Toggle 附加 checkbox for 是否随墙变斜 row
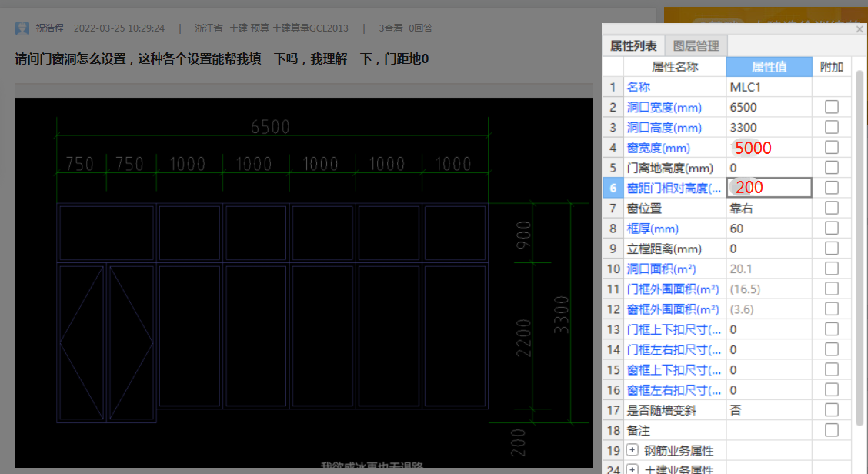868x474 pixels. pos(832,410)
